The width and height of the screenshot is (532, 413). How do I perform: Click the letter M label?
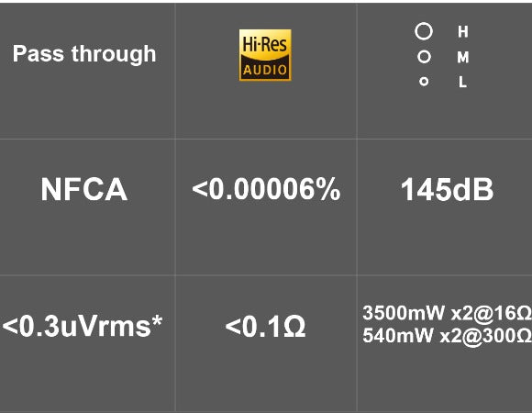(x=463, y=57)
